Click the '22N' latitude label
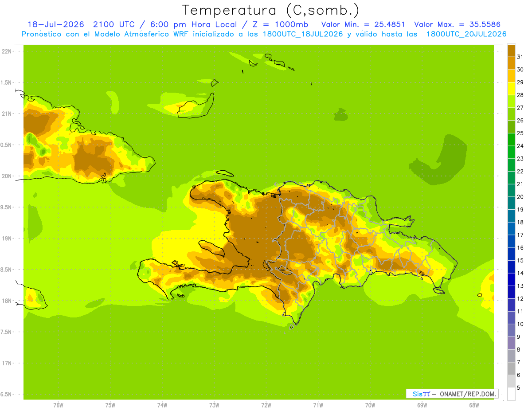 click(7, 51)
